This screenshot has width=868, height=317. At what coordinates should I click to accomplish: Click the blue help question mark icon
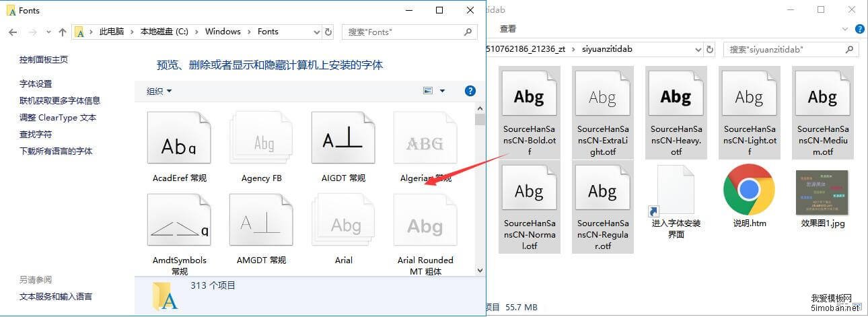click(x=470, y=91)
